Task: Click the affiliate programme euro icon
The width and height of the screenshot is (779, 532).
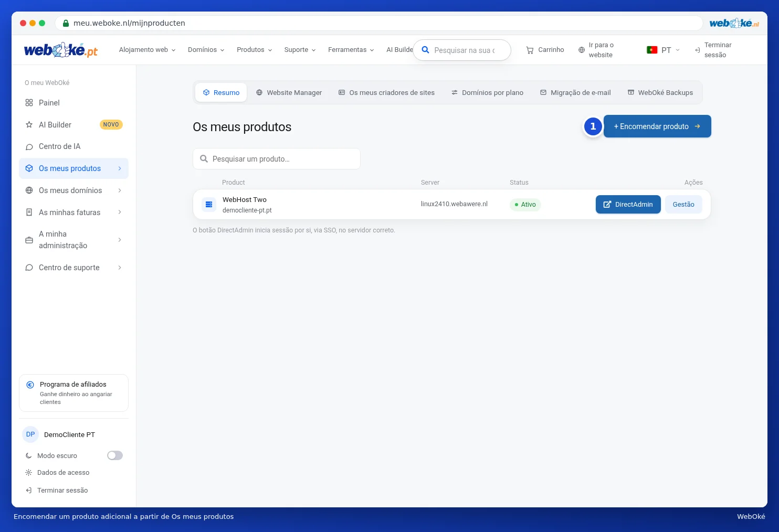Action: tap(30, 385)
